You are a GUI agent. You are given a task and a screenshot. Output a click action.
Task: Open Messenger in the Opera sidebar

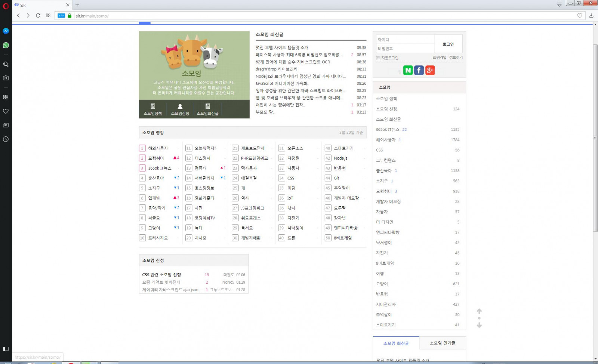pyautogui.click(x=6, y=31)
